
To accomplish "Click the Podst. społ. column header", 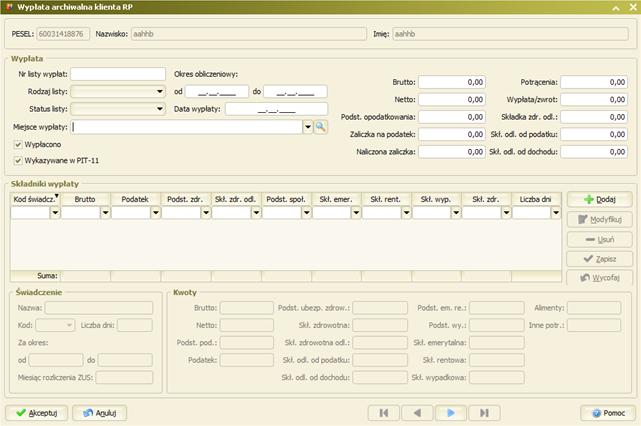I will [286, 199].
